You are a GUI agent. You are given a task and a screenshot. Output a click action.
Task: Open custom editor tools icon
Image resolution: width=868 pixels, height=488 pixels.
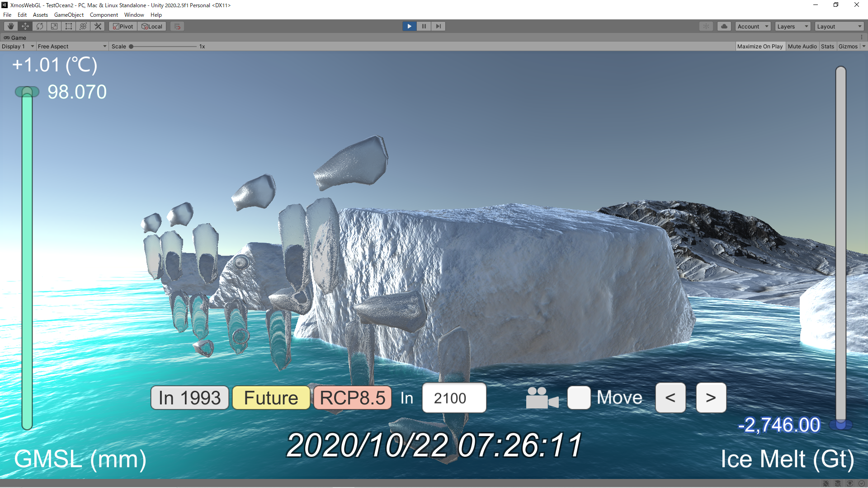(98, 26)
